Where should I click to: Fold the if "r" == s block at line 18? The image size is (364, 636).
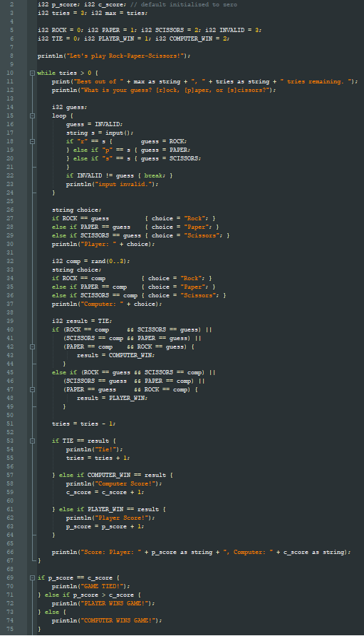tap(32, 142)
